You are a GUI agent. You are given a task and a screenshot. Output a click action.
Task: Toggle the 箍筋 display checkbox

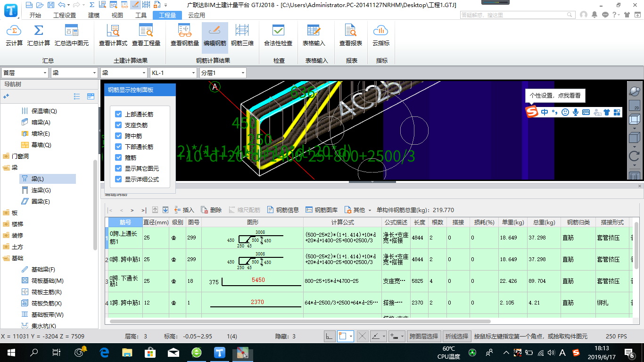(x=119, y=157)
